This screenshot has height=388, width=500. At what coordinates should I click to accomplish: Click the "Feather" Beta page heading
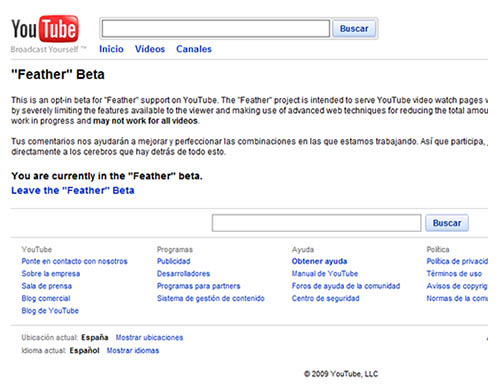coord(58,74)
